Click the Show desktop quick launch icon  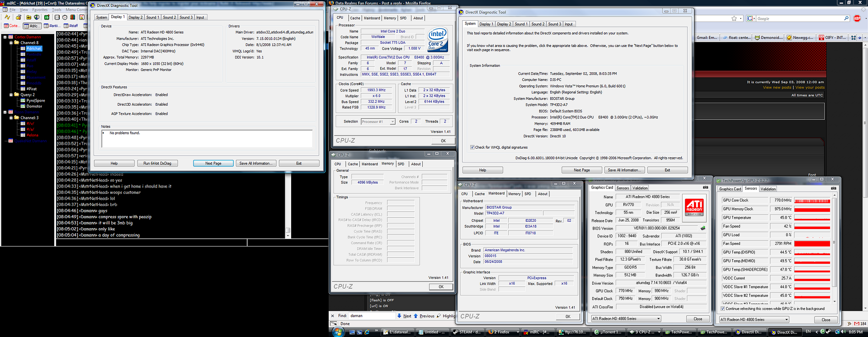pos(352,332)
